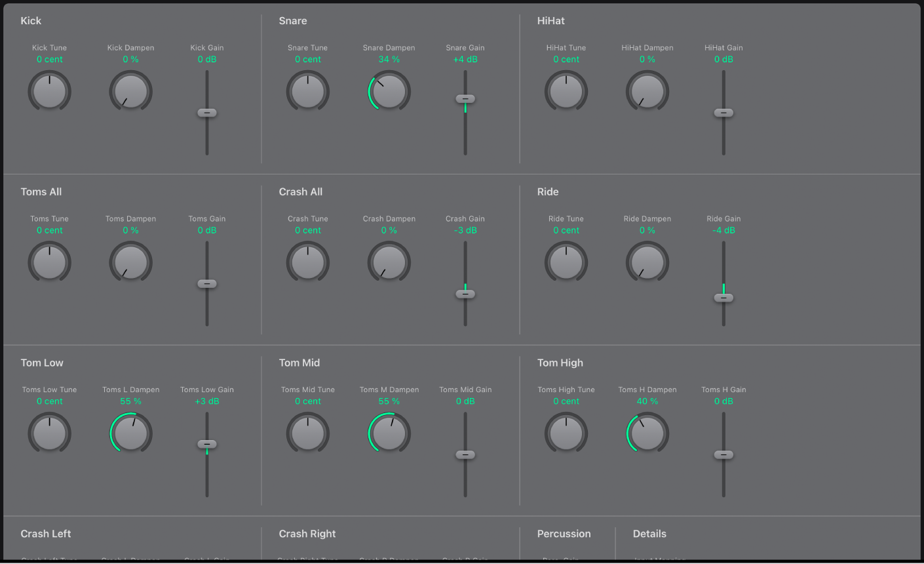
Task: Adjust the Crash Tune knob
Action: coord(308,262)
